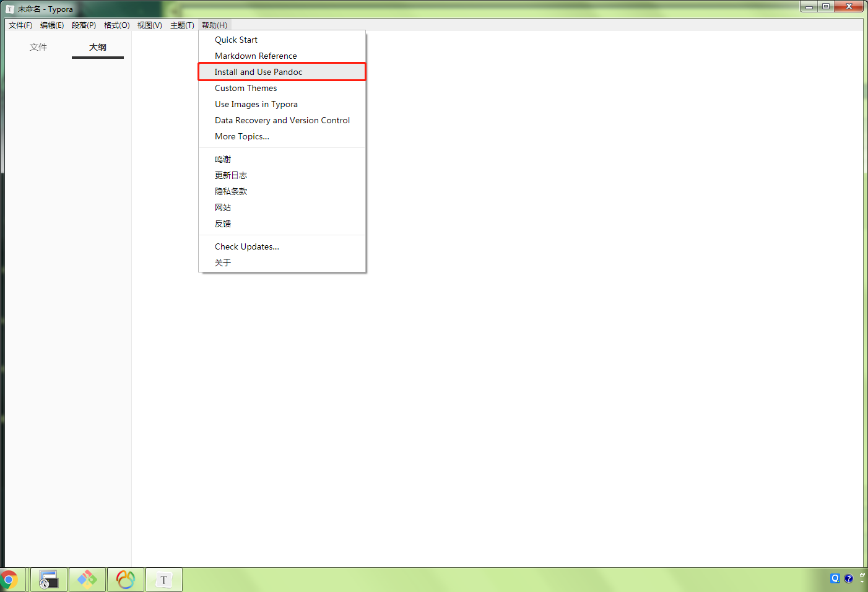Open the 段落(P) menu
Viewport: 868px width, 592px height.
pos(84,25)
